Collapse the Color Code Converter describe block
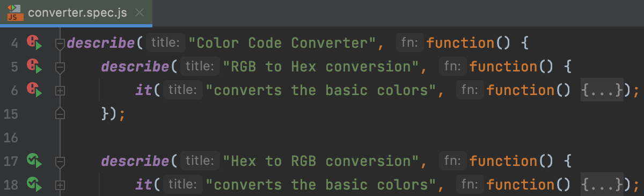 click(x=60, y=43)
